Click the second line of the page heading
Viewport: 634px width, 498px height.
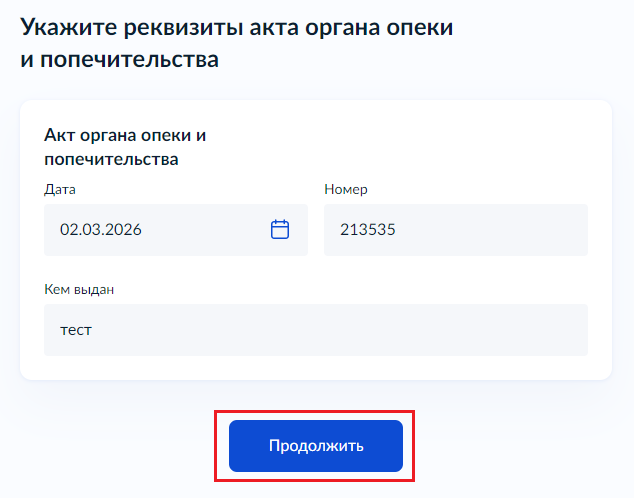click(x=120, y=60)
